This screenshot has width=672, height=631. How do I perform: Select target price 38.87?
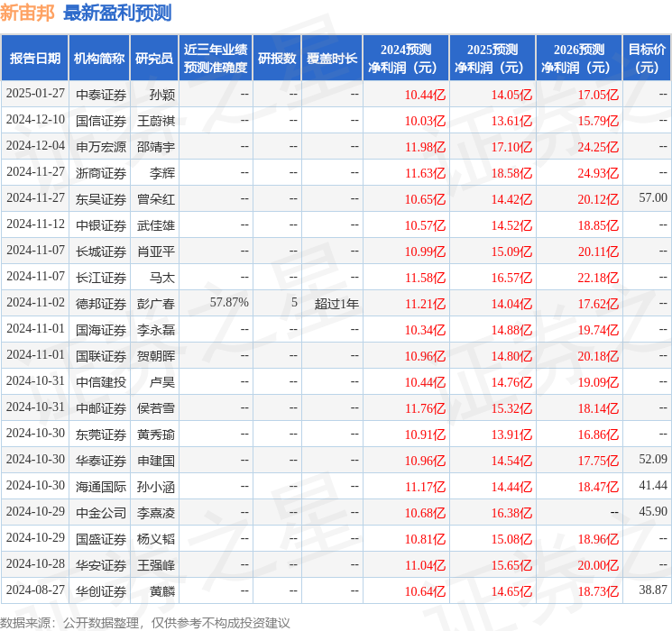pyautogui.click(x=653, y=590)
